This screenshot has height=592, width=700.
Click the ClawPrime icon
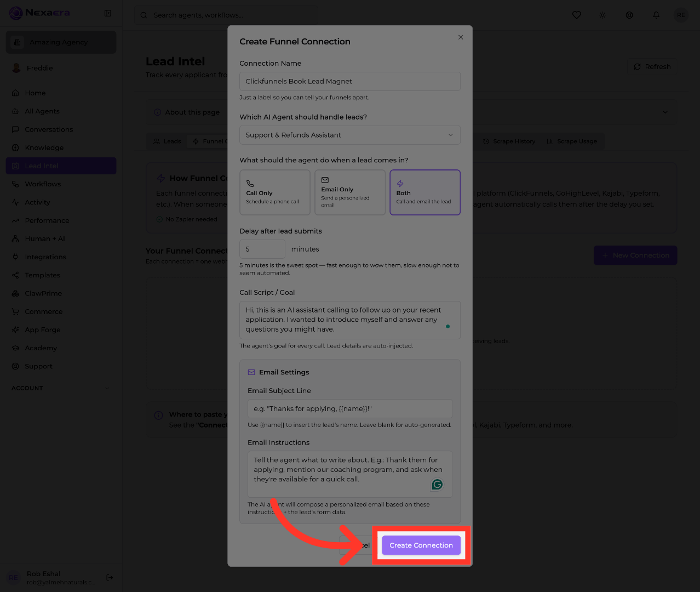[15, 293]
